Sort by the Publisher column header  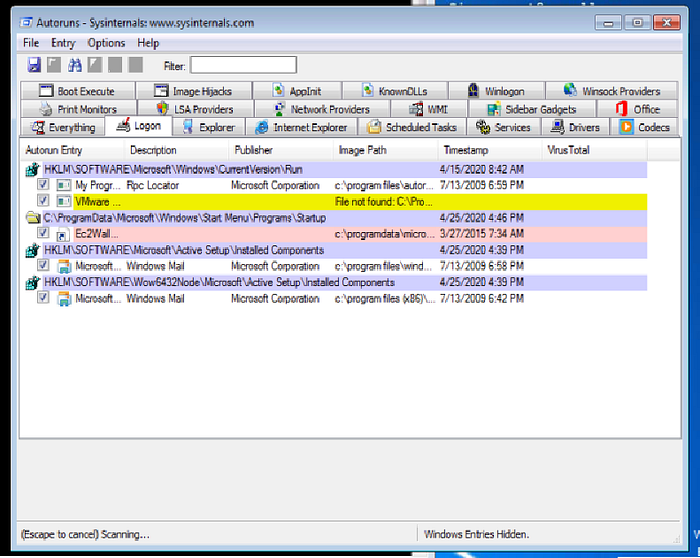point(281,150)
